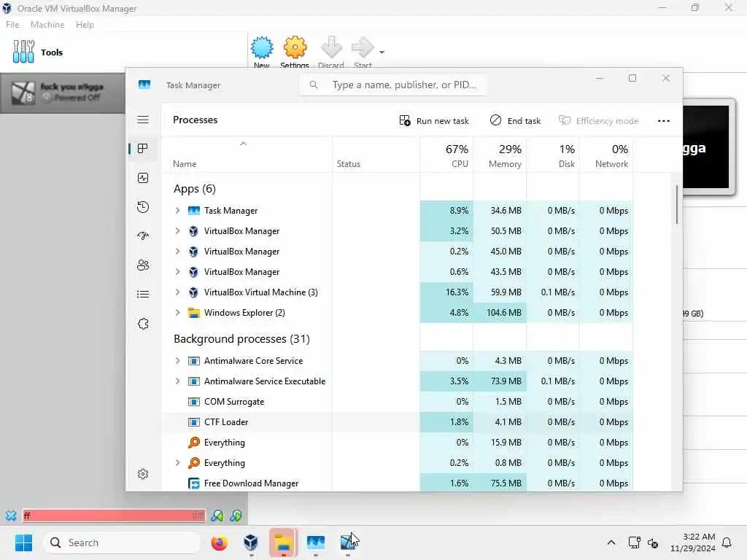Sort processes by Name column
Viewport: 747px width, 560px height.
(247, 155)
